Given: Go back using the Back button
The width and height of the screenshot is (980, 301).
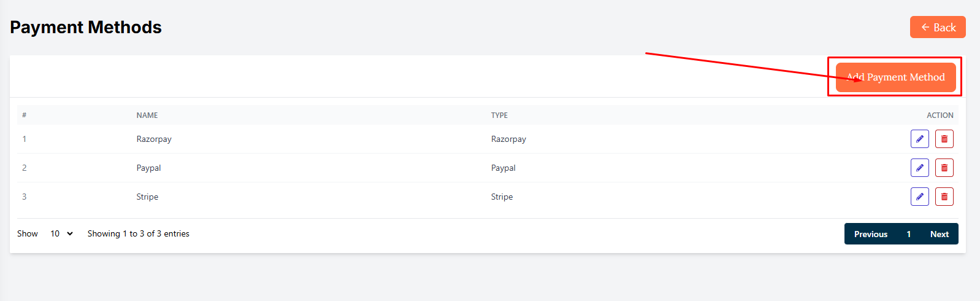Looking at the screenshot, I should (x=938, y=27).
